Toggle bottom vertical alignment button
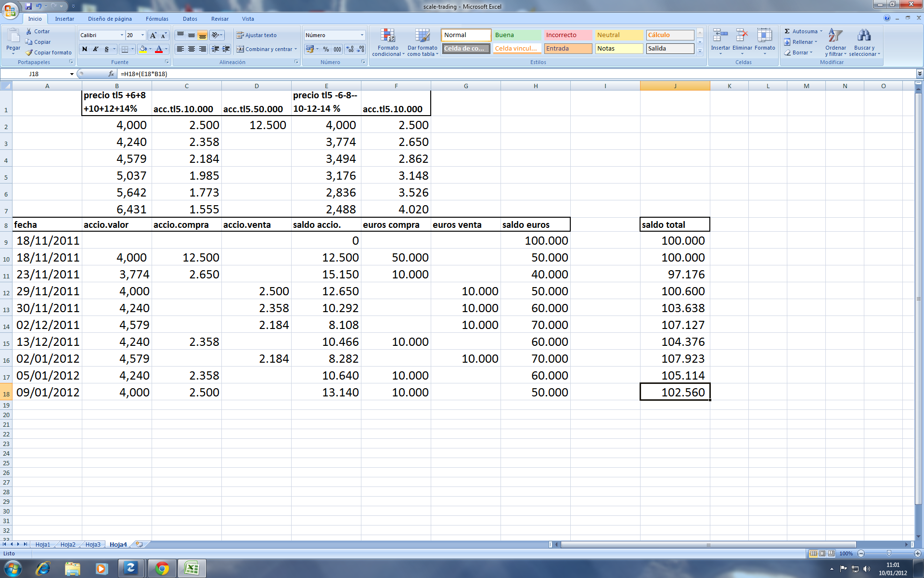924x578 pixels. [x=203, y=35]
